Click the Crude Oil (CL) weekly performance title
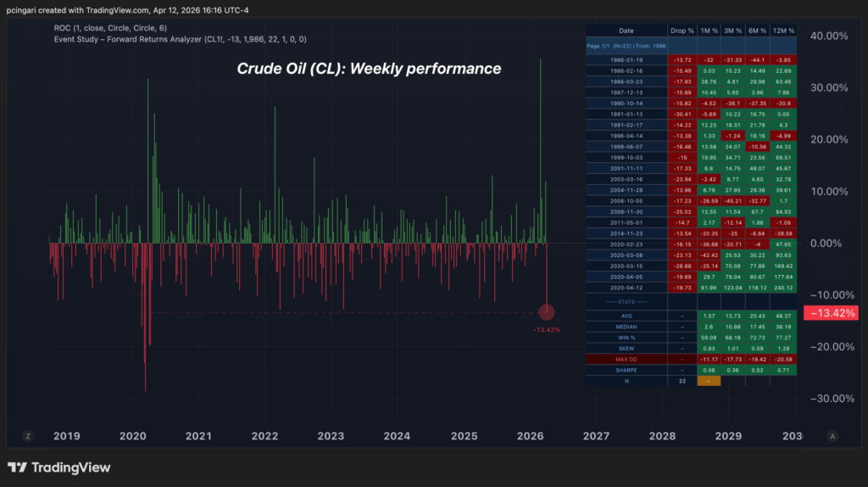The height and width of the screenshot is (487, 868). pos(369,69)
